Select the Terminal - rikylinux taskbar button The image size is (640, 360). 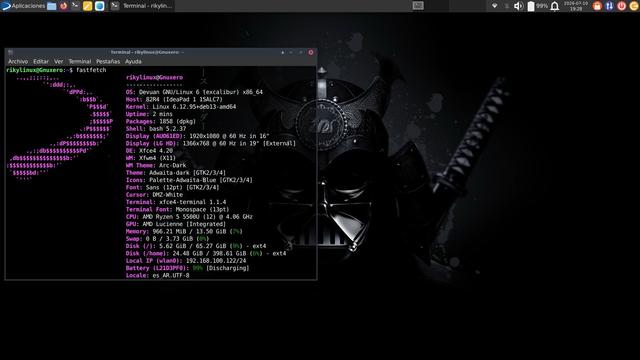[x=142, y=6]
